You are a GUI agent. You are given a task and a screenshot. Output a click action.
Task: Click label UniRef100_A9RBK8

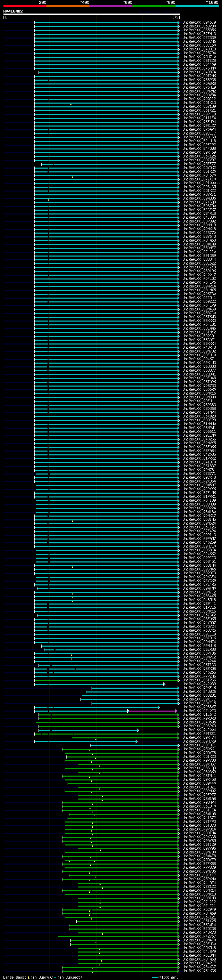(199, 718)
